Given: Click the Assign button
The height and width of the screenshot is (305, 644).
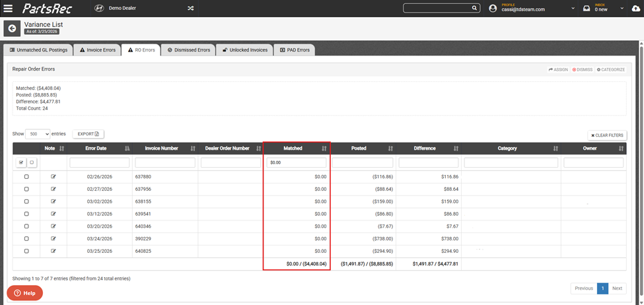Looking at the screenshot, I should pos(558,70).
